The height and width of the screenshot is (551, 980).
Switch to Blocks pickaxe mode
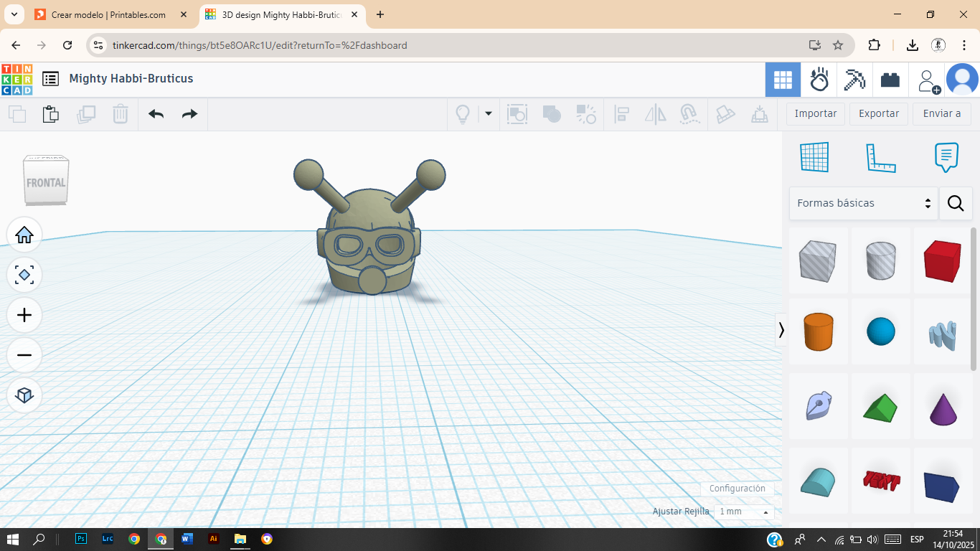(854, 79)
